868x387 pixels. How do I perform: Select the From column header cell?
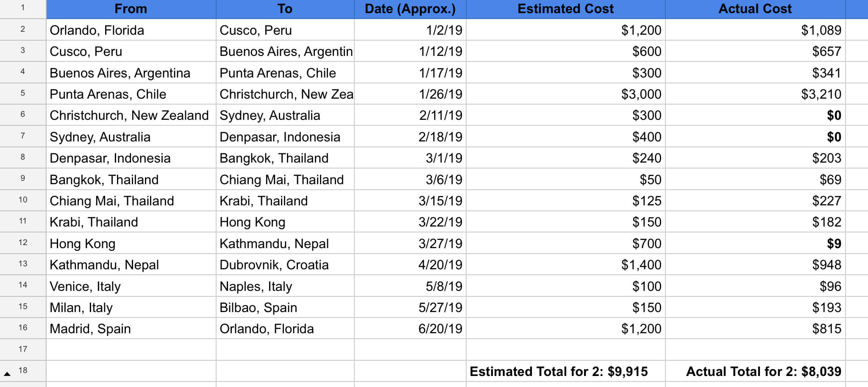pyautogui.click(x=131, y=9)
